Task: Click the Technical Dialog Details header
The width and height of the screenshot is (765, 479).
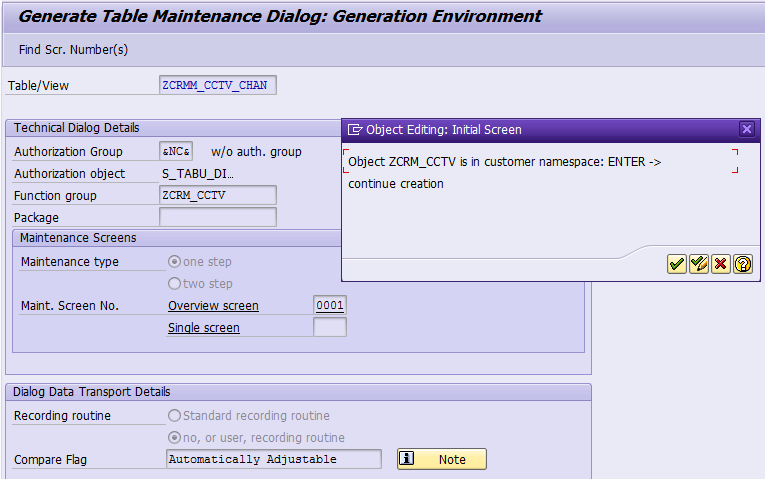Action: pos(77,128)
